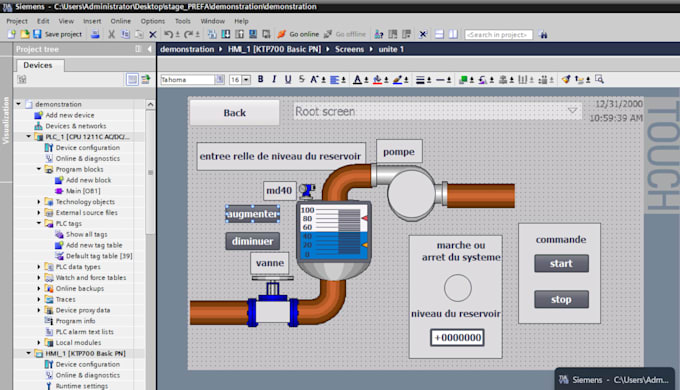Click the text alignment icon
The height and width of the screenshot is (390, 680).
point(334,79)
